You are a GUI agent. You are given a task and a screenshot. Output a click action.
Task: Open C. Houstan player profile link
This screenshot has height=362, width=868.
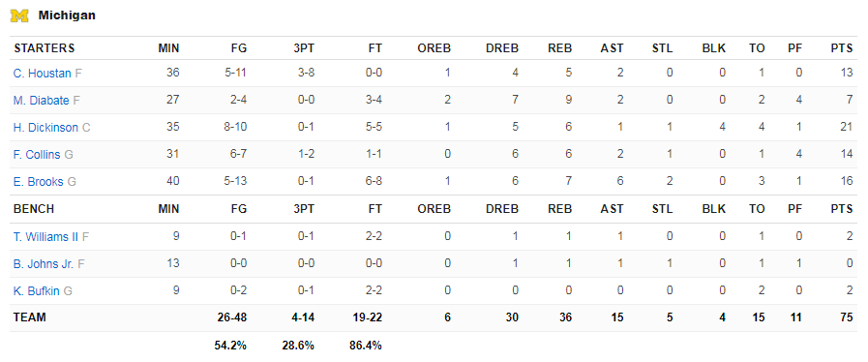click(42, 73)
